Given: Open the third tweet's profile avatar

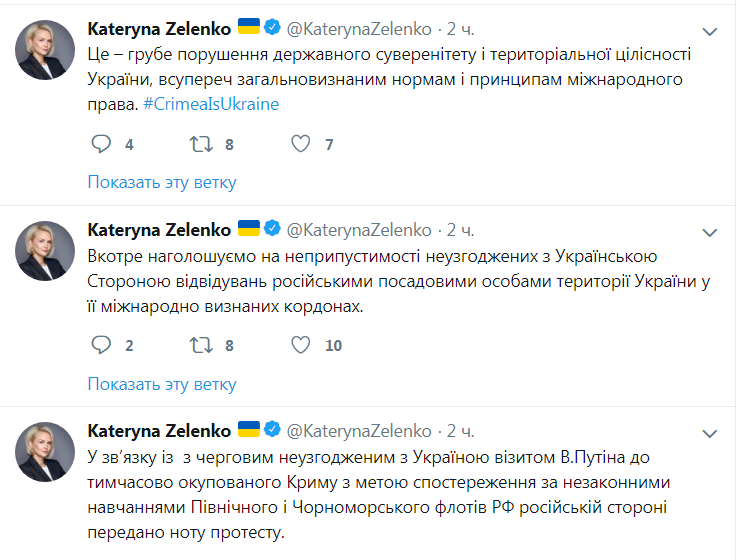Looking at the screenshot, I should [x=46, y=451].
